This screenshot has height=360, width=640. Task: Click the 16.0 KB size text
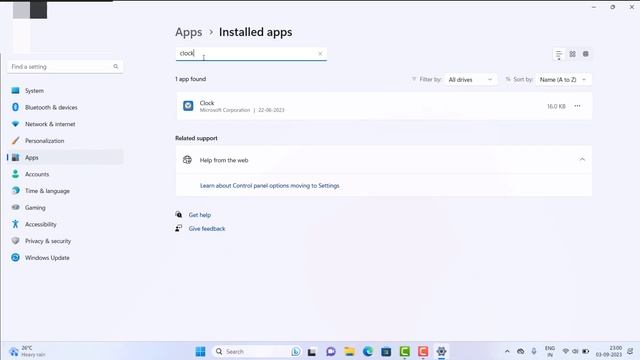(x=556, y=107)
